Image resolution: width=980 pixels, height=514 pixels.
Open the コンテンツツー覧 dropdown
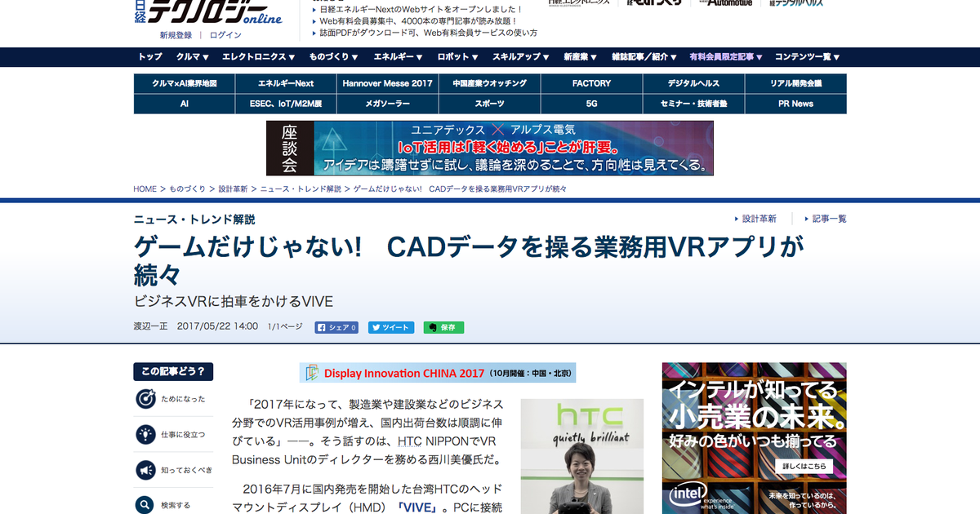coord(807,57)
